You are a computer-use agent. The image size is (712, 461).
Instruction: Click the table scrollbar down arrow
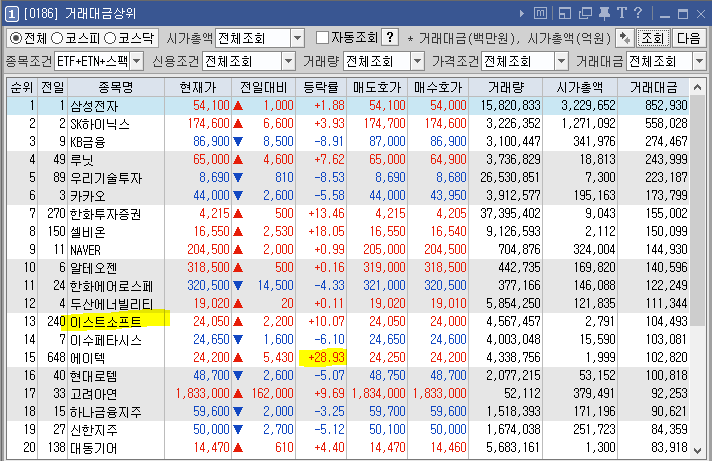(697, 450)
